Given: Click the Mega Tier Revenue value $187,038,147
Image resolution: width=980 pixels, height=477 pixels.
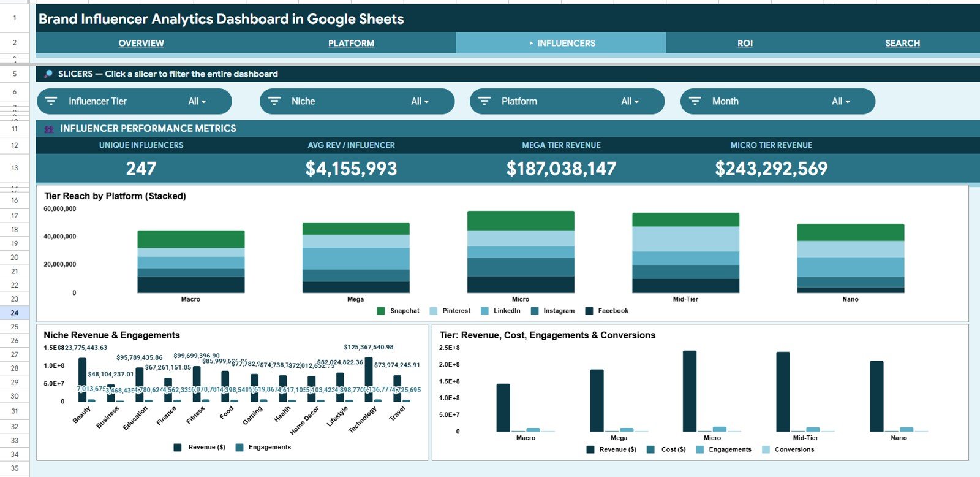Looking at the screenshot, I should click(x=561, y=169).
